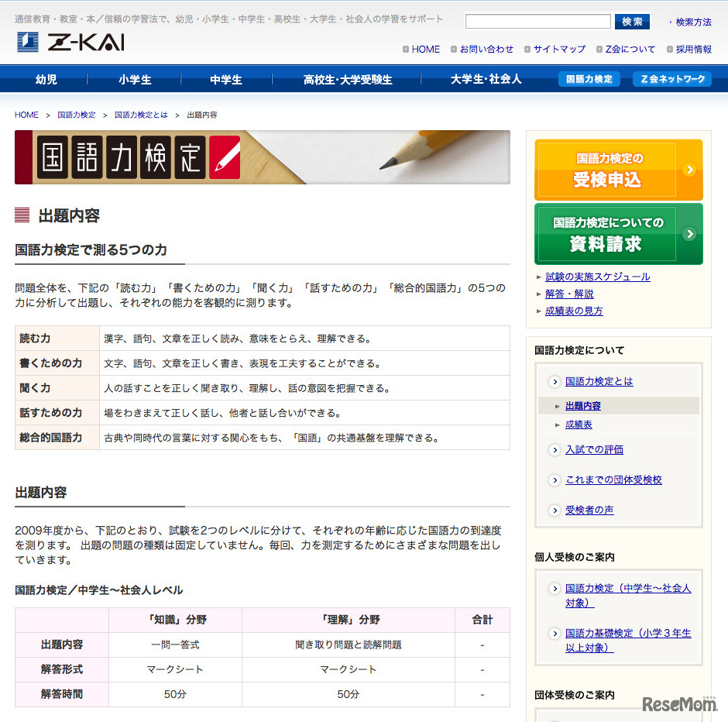Open the 受検者の声 link
The width and height of the screenshot is (728, 722).
[x=589, y=511]
